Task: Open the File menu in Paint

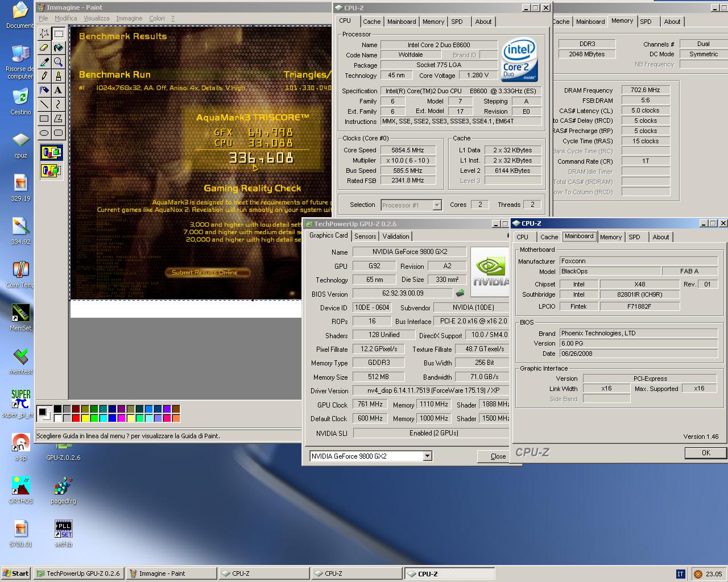Action: (43, 18)
